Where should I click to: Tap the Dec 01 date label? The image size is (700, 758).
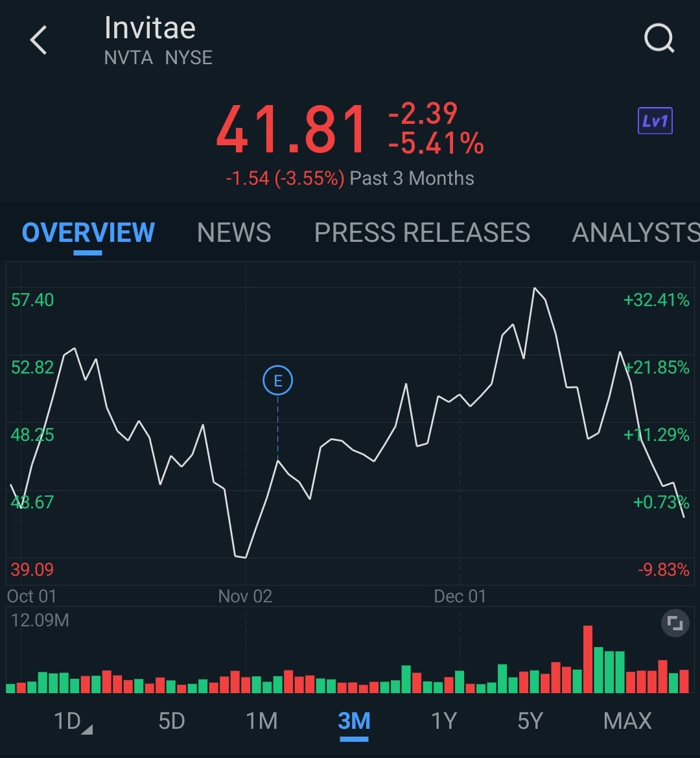460,597
